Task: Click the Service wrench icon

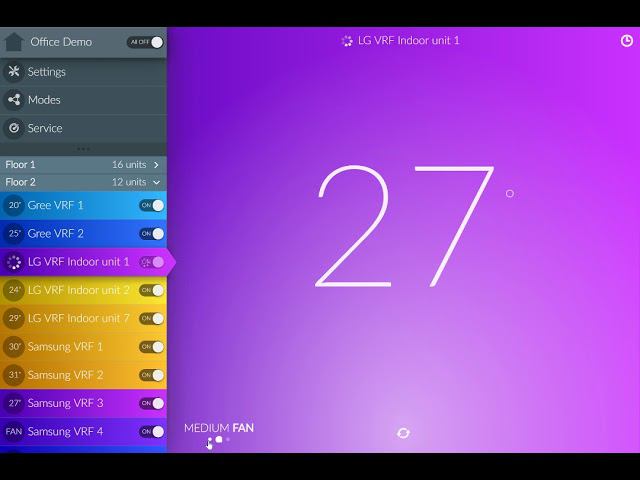Action: coord(14,128)
